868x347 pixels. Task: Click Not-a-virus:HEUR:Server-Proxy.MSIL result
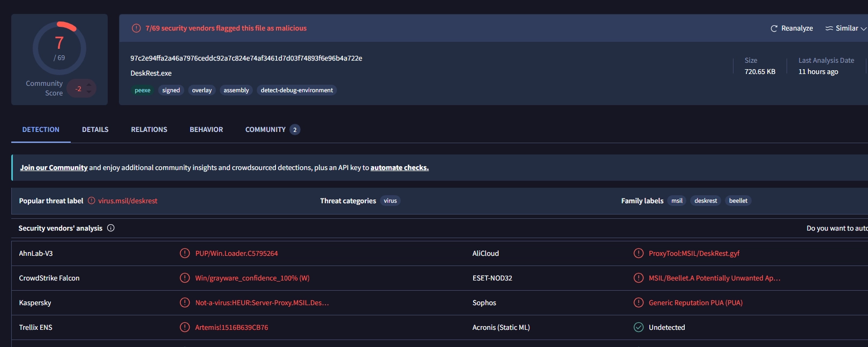pyautogui.click(x=262, y=302)
